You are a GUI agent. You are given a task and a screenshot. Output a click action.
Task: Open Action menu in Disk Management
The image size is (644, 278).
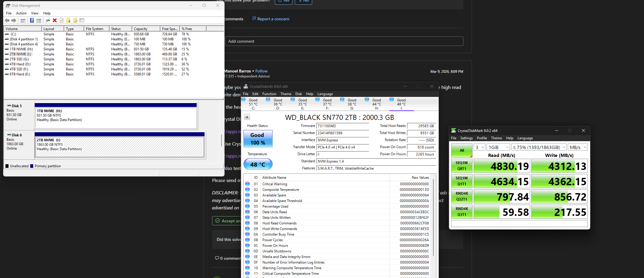point(21,13)
